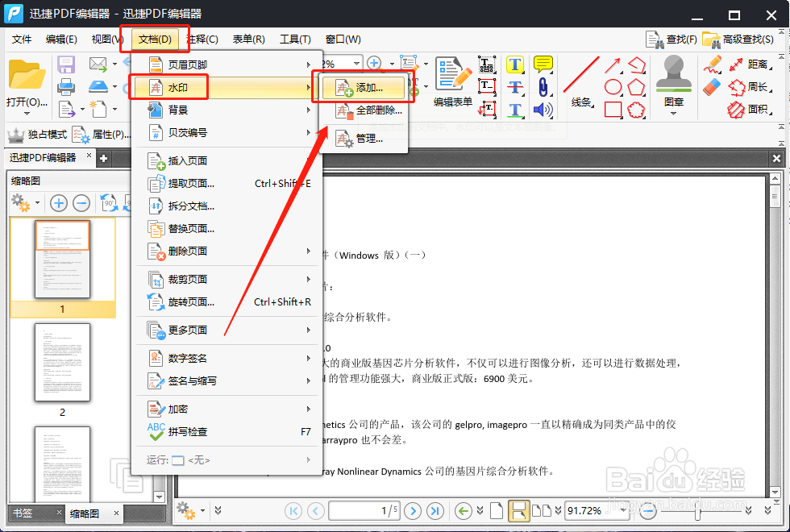Open the 文件 menu
The width and height of the screenshot is (790, 532).
point(22,39)
